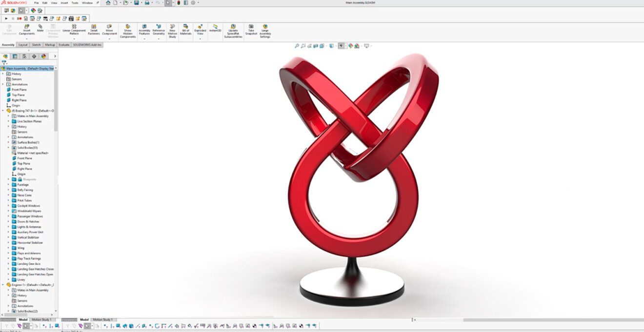Select the Wing folder in the FeatureManager tree
644x332 pixels.
pyautogui.click(x=22, y=248)
